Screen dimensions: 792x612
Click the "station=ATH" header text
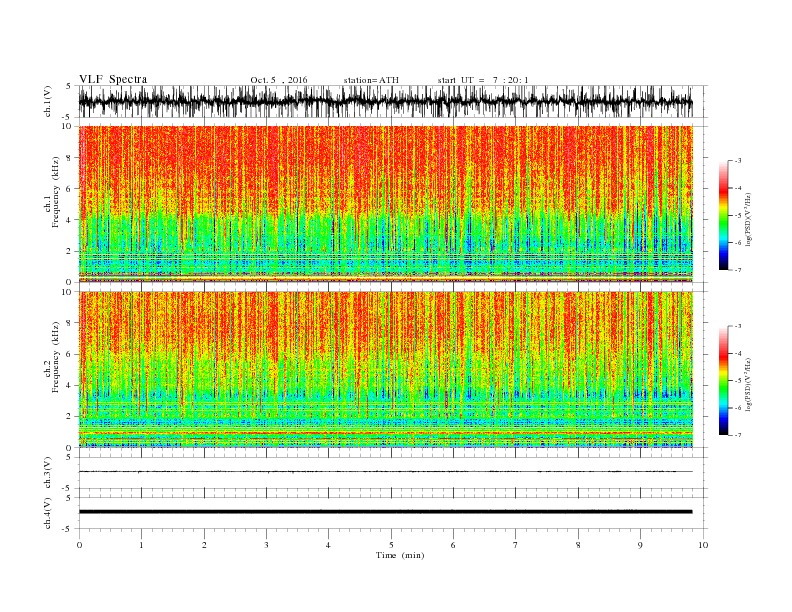[371, 80]
